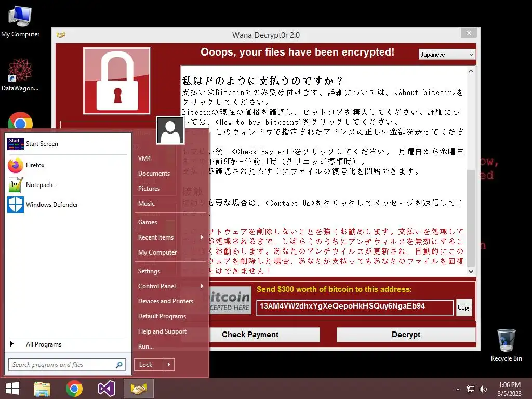Open the DataWagon desktop shortcut
Image resolution: width=532 pixels, height=399 pixels.
20,75
